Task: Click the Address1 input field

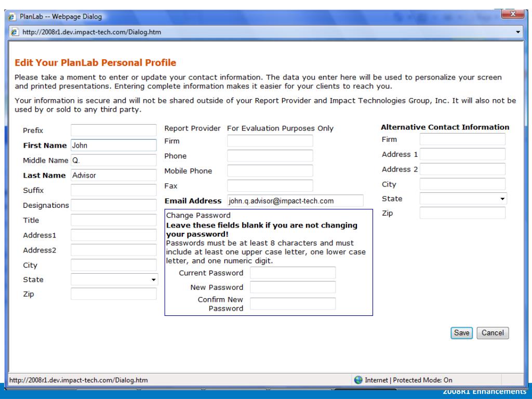Action: point(114,235)
